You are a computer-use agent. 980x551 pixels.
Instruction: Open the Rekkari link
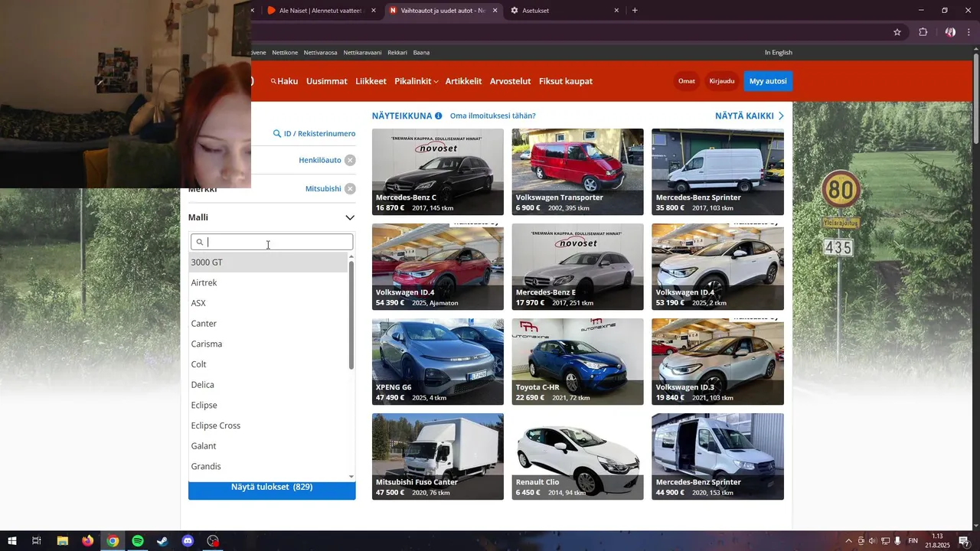point(397,53)
